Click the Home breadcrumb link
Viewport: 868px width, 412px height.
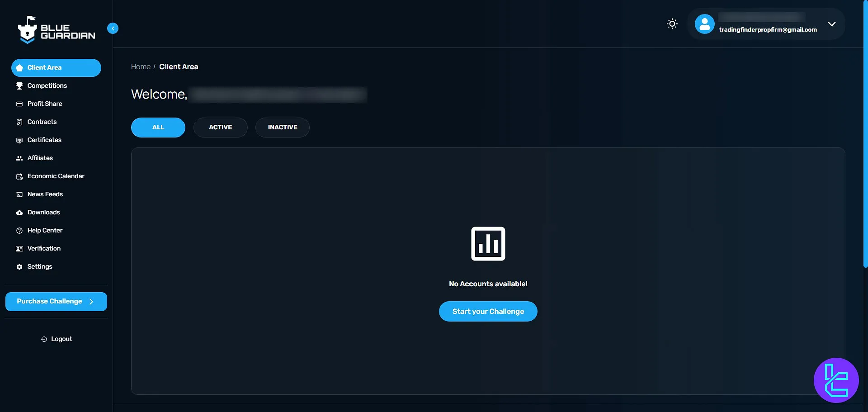pyautogui.click(x=141, y=67)
